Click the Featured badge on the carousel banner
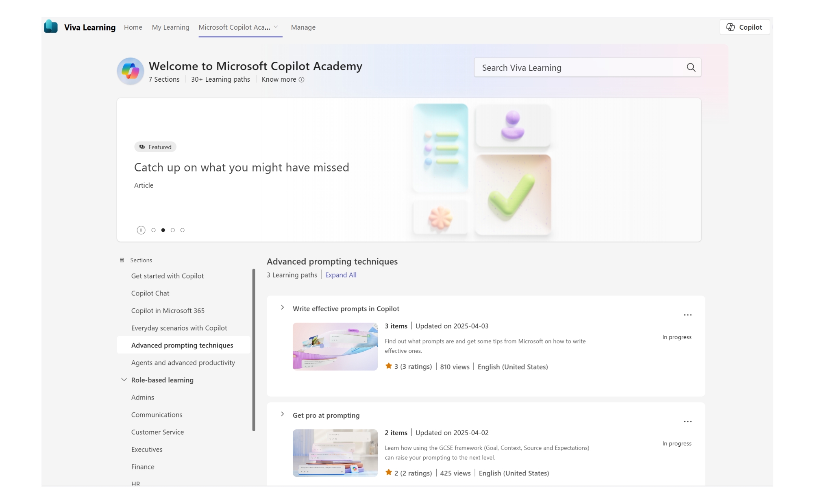 [x=155, y=147]
